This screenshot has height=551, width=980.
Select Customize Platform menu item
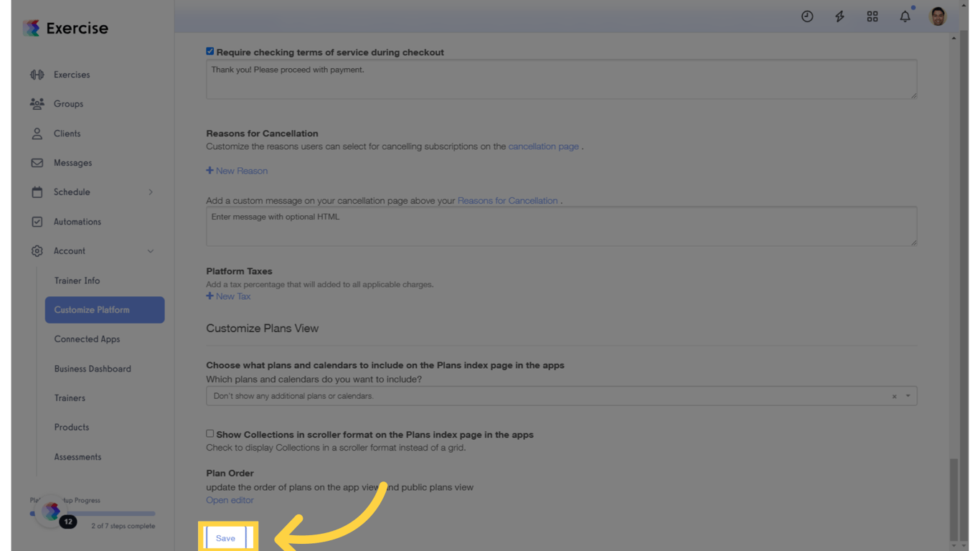[x=105, y=310]
